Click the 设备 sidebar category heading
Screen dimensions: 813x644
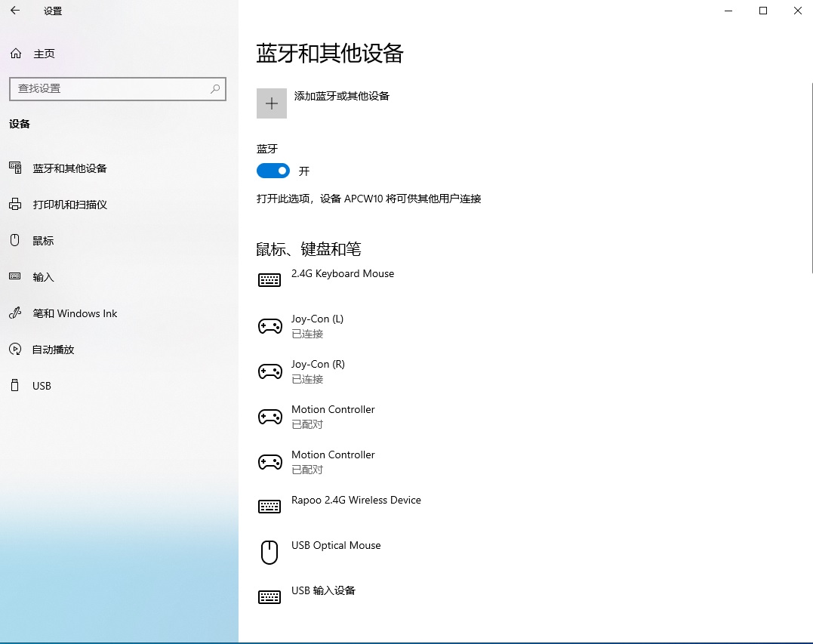pos(20,124)
